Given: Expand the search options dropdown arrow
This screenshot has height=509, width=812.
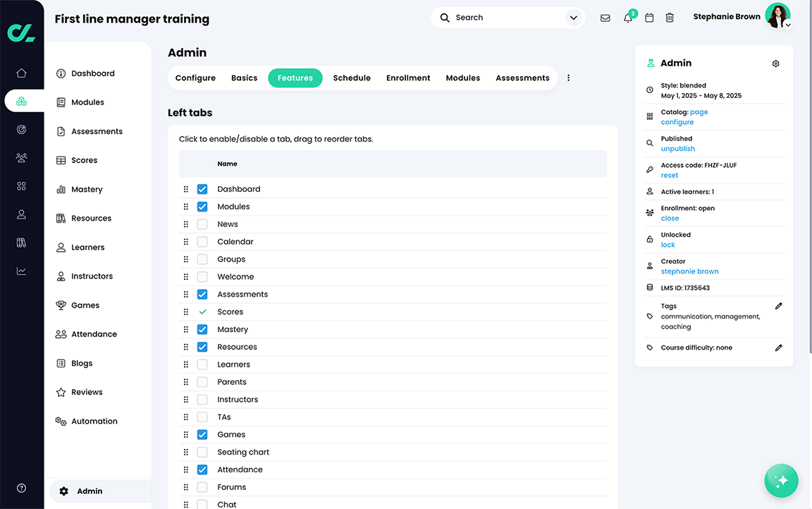Looking at the screenshot, I should [573, 18].
